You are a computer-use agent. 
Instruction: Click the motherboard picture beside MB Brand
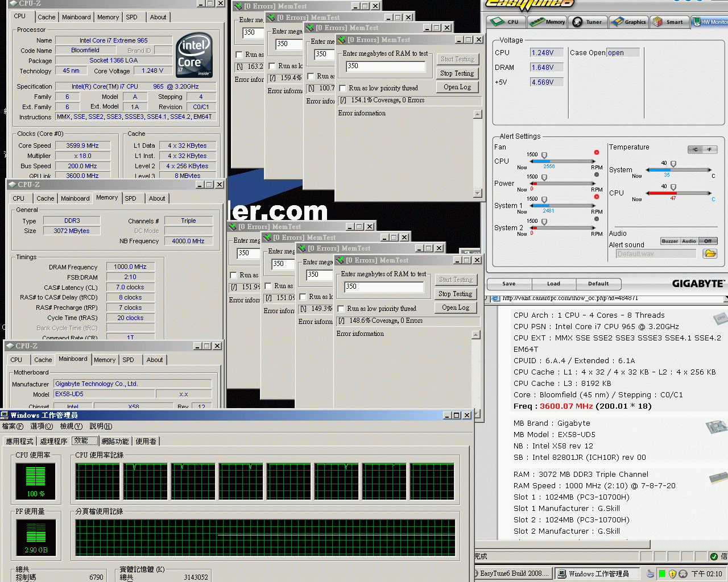pyautogui.click(x=717, y=426)
